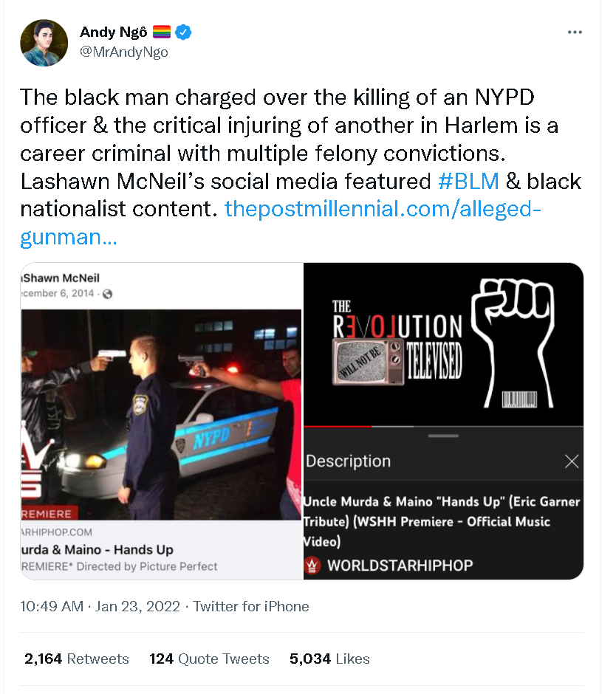
Task: Click the Twitter for iPhone source
Action: click(251, 606)
